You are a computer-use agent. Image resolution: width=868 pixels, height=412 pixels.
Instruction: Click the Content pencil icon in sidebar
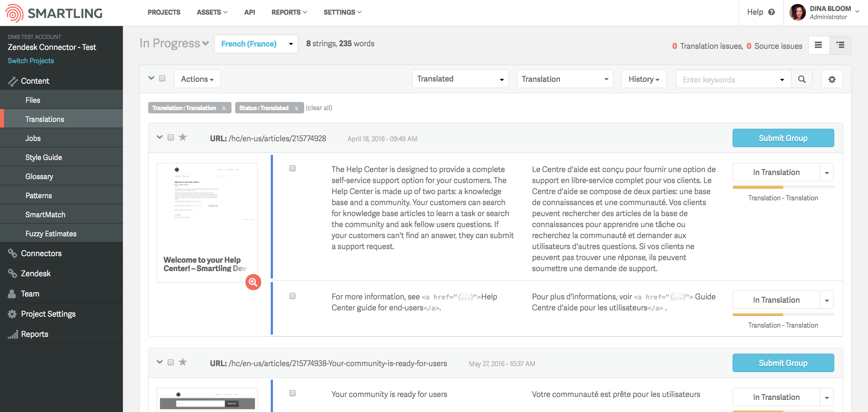[12, 81]
